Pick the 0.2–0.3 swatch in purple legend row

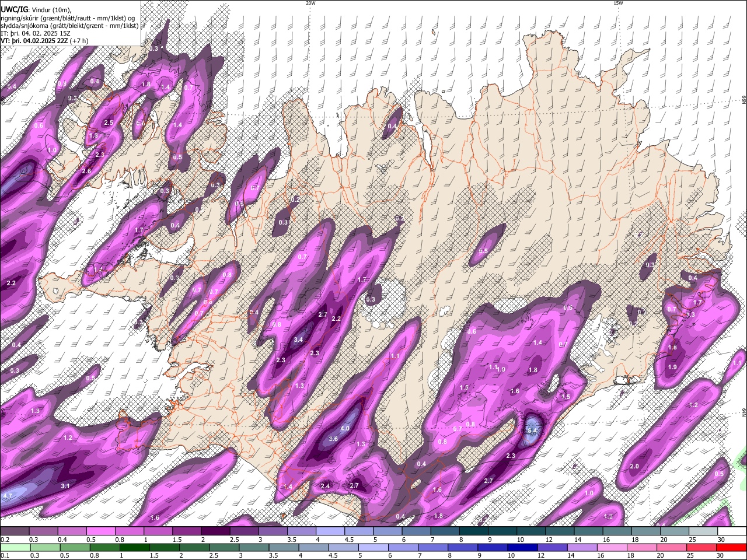click(x=15, y=531)
